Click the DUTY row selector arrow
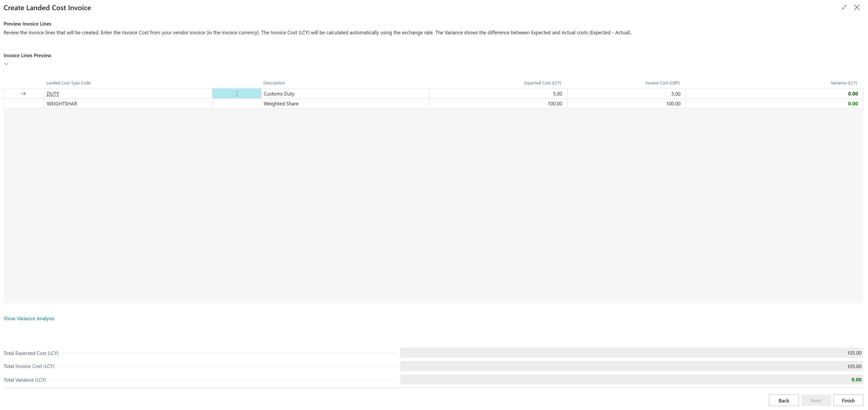Viewport: 868px width, 410px height. [x=24, y=94]
